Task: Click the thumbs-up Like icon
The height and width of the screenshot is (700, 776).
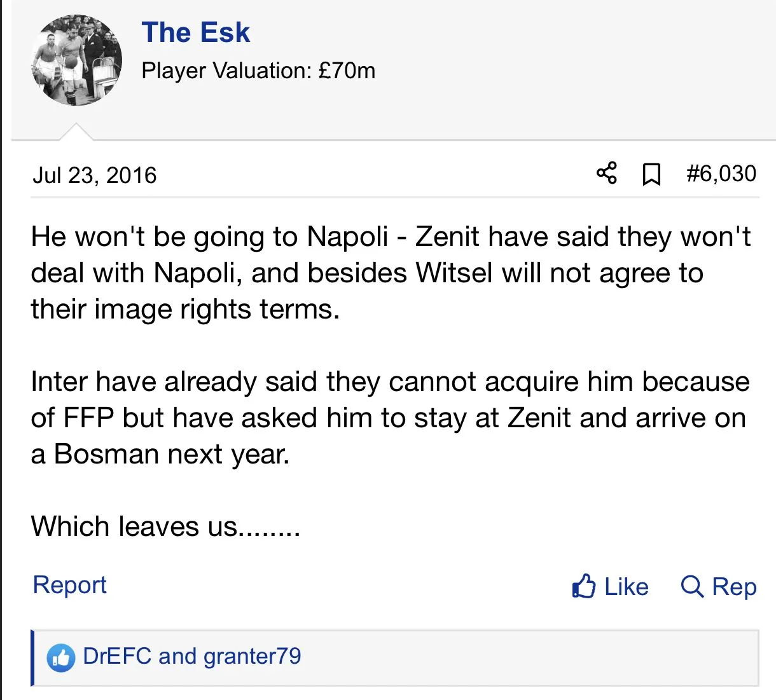Action: tap(583, 586)
